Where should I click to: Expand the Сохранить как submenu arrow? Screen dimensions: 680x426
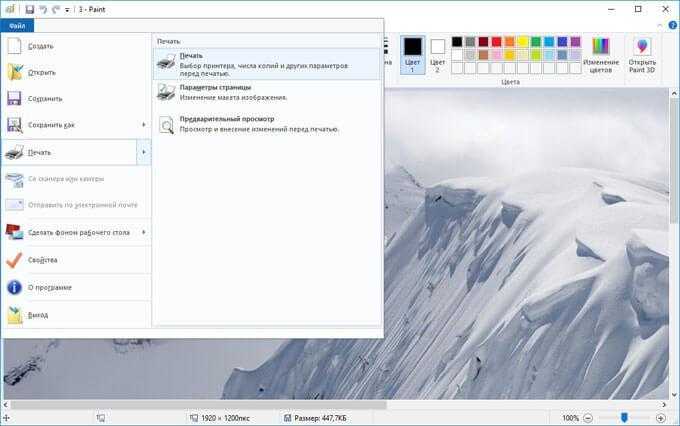pos(144,125)
